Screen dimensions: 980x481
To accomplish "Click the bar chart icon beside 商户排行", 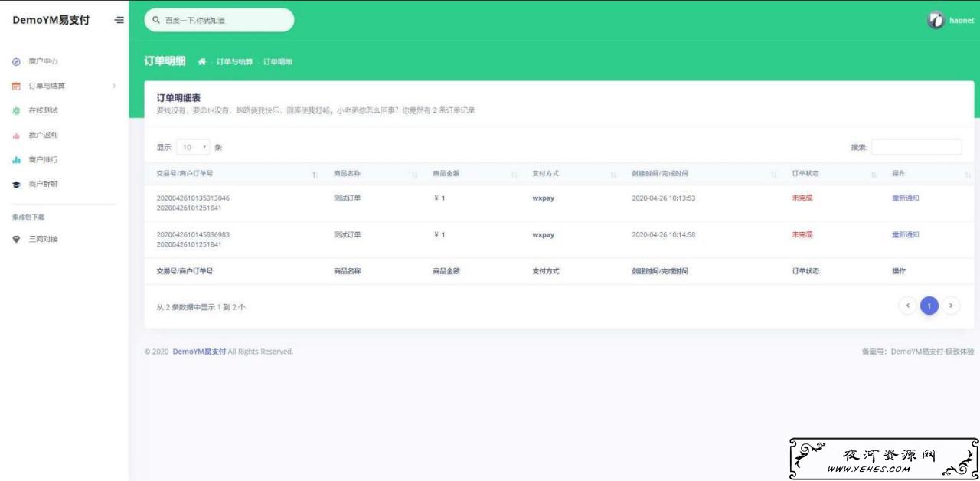I will [16, 160].
